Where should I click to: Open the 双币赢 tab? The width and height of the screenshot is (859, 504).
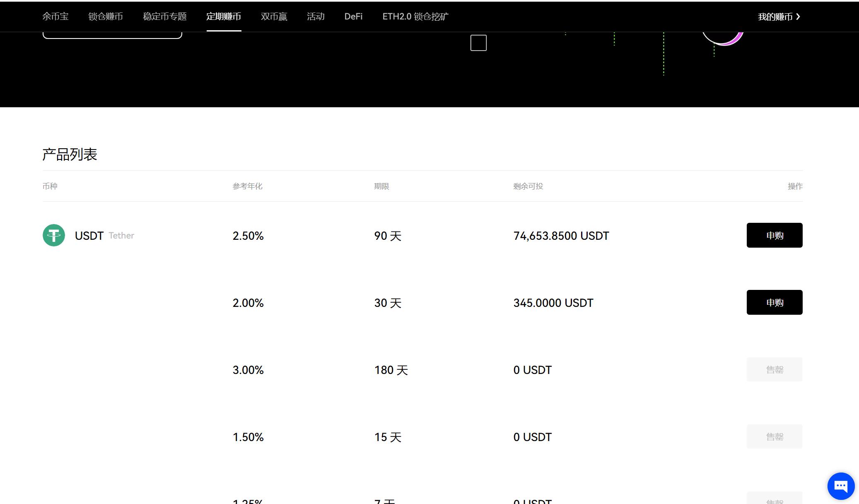pyautogui.click(x=274, y=17)
